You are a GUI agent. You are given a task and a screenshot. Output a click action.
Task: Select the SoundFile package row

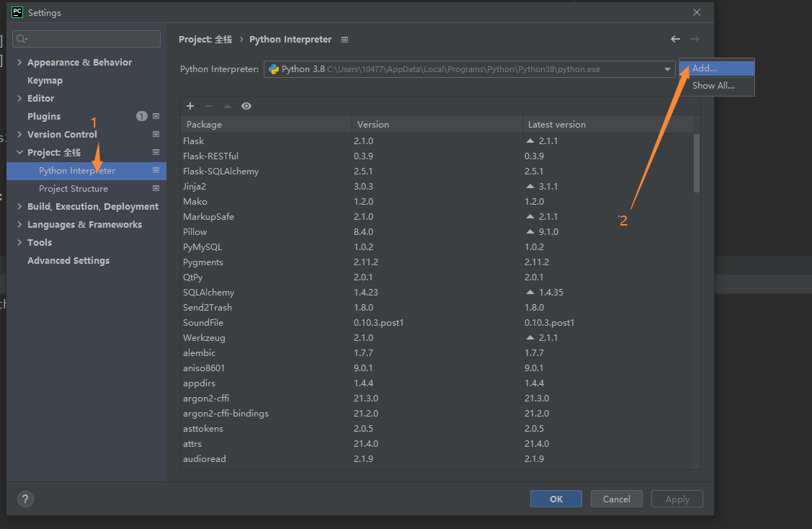pos(437,322)
